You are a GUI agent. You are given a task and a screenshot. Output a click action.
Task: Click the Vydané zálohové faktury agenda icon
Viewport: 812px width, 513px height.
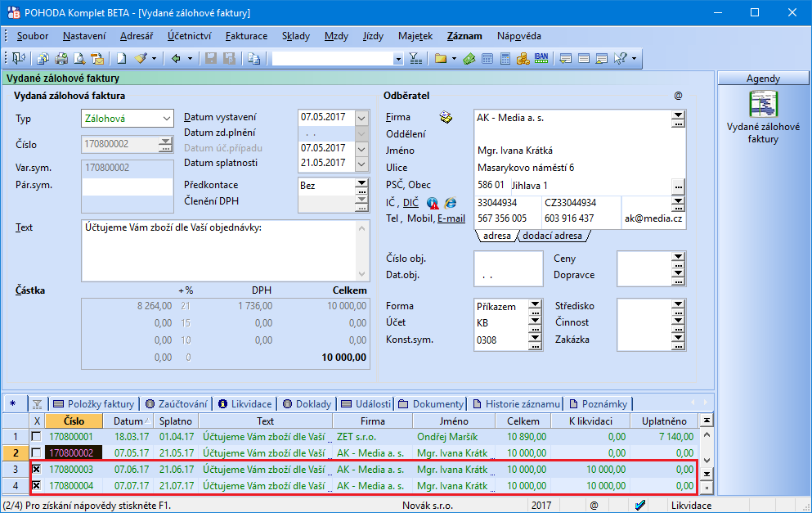point(763,104)
